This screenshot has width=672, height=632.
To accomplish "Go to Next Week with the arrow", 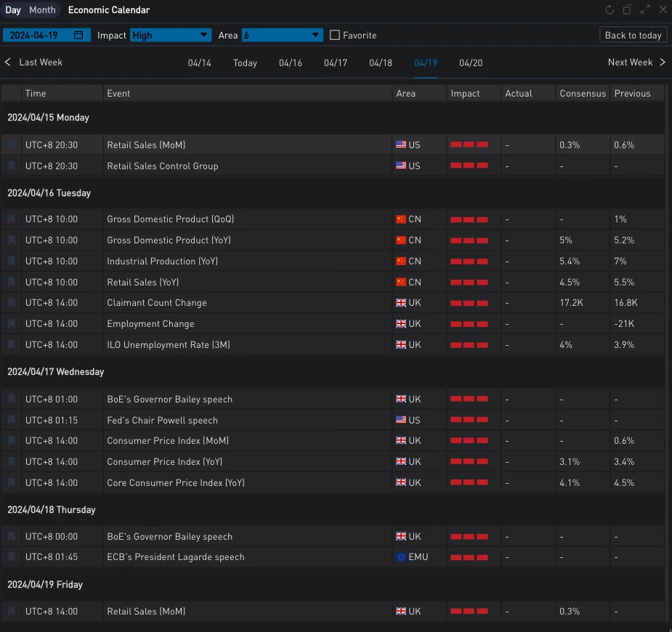I will click(x=662, y=62).
